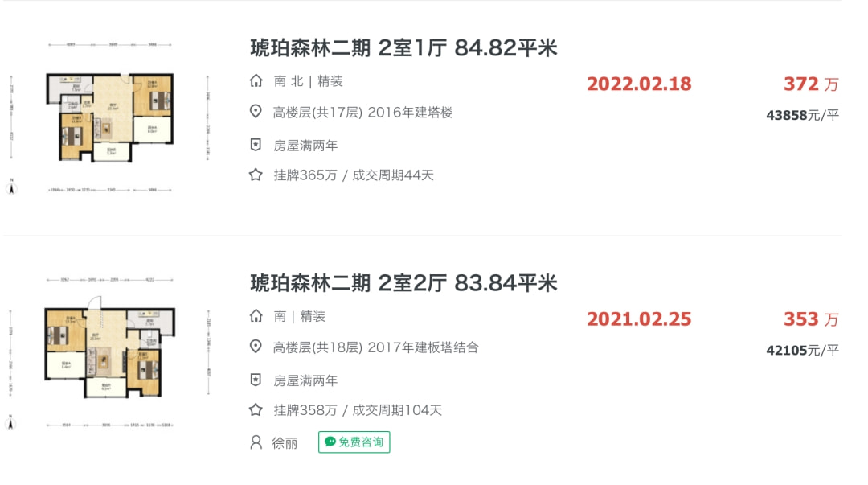Screen dimensions: 868x485
Task: Click star icon beside 挂牌365万
Action: (x=256, y=175)
